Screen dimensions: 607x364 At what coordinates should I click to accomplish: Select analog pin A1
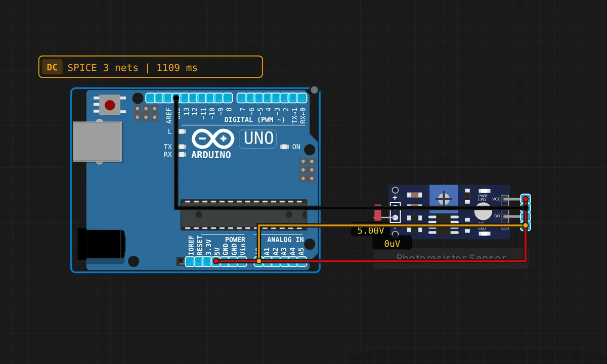coord(267,261)
